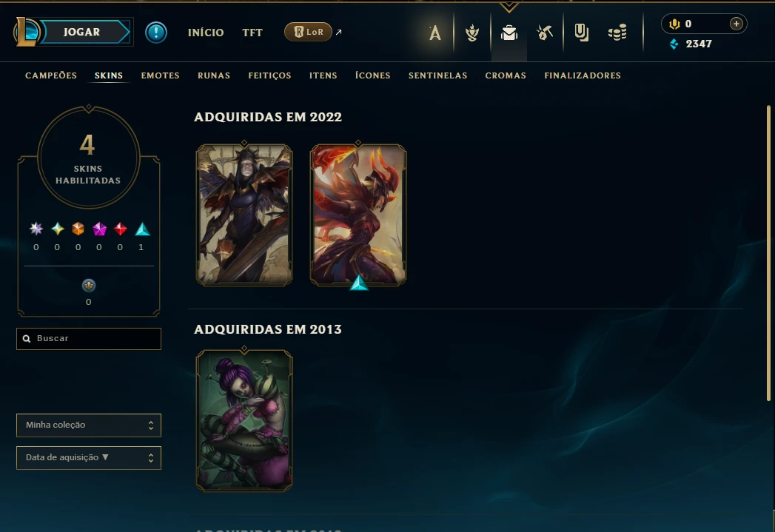Open the Collection backpack icon
The height and width of the screenshot is (532, 775).
pyautogui.click(x=509, y=33)
